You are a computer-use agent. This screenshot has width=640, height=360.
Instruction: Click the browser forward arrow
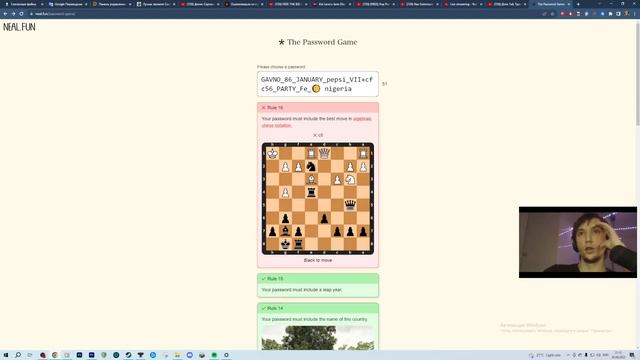13,13
